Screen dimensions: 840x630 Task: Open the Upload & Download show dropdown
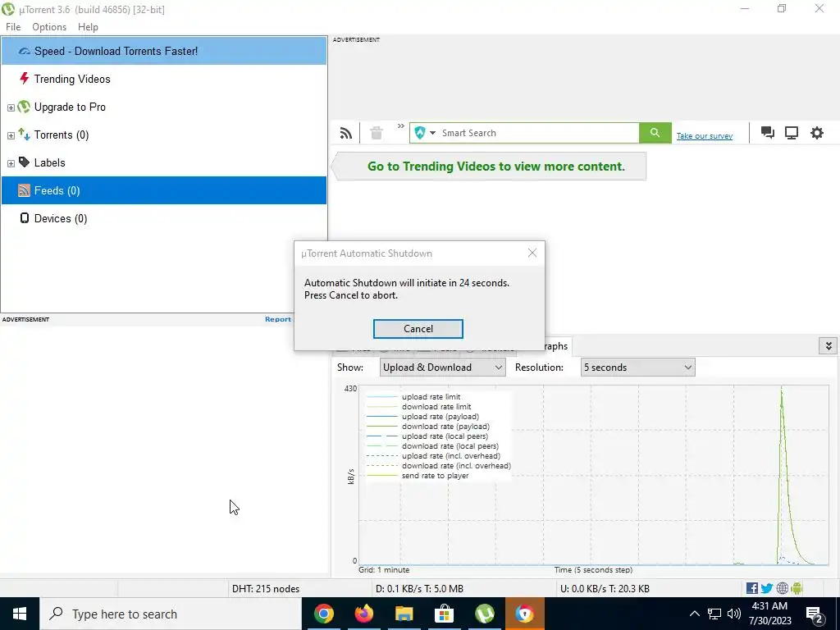[x=442, y=367]
